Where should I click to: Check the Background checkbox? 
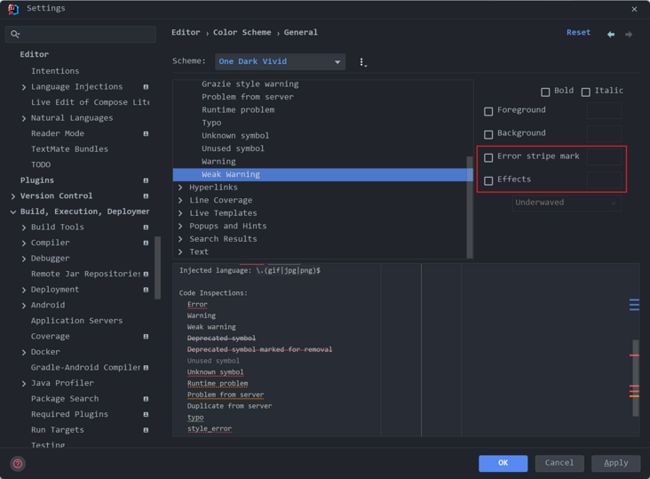coord(488,134)
